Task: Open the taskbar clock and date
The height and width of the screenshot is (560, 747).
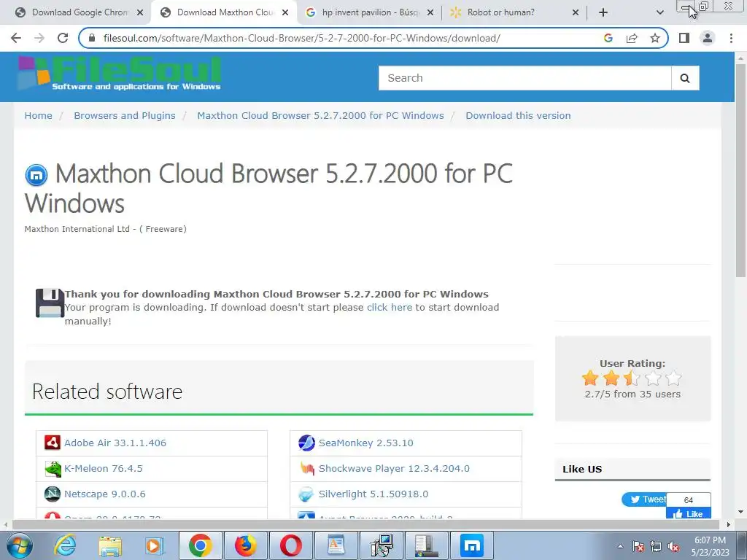Action: pos(710,546)
